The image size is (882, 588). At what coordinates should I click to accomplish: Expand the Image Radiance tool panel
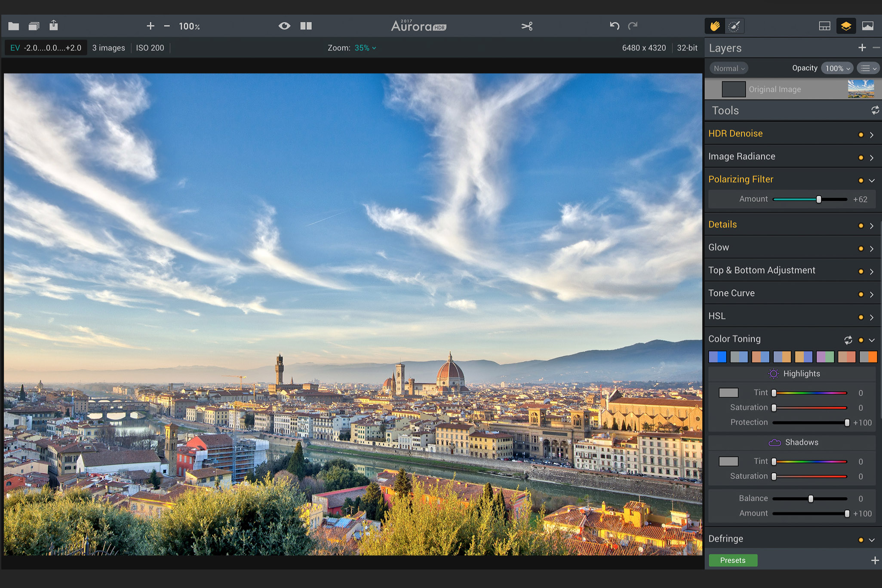point(872,156)
